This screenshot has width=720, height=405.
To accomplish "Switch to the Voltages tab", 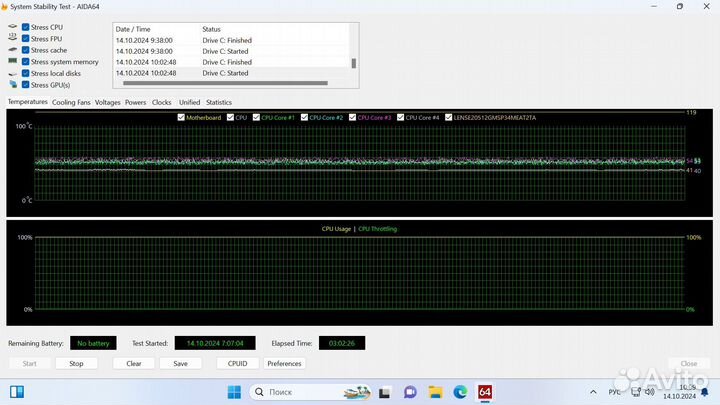I will [107, 102].
